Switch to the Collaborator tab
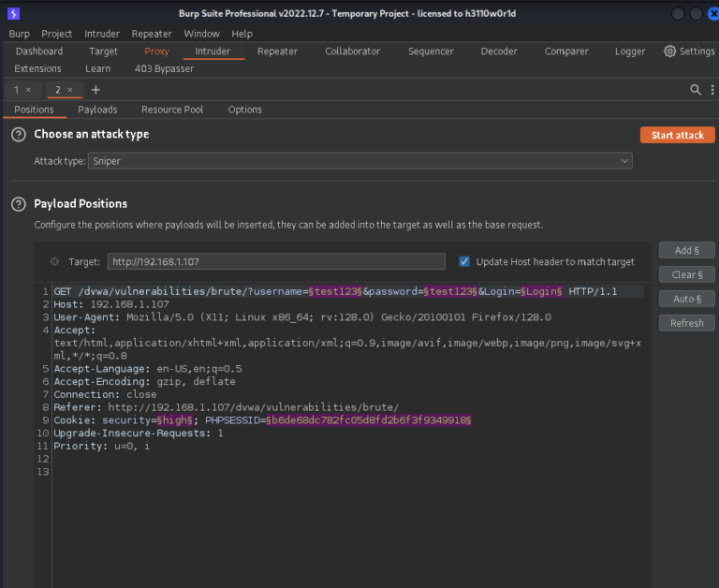The width and height of the screenshot is (719, 588). pyautogui.click(x=353, y=51)
